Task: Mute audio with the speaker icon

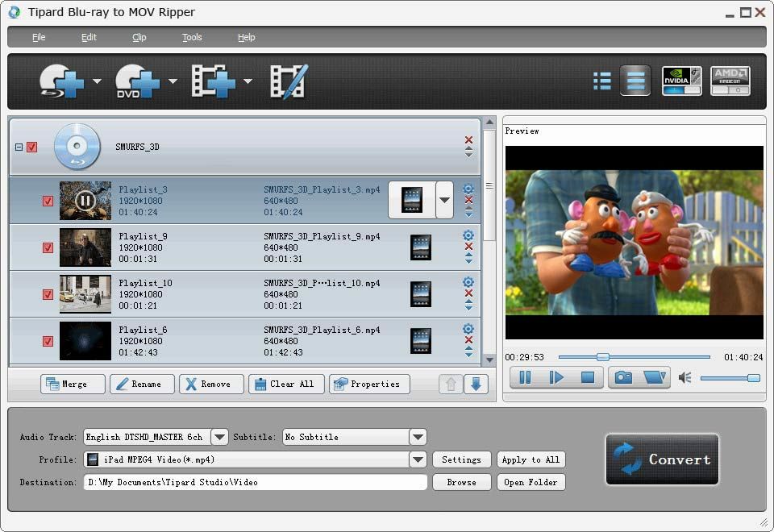Action: [685, 378]
